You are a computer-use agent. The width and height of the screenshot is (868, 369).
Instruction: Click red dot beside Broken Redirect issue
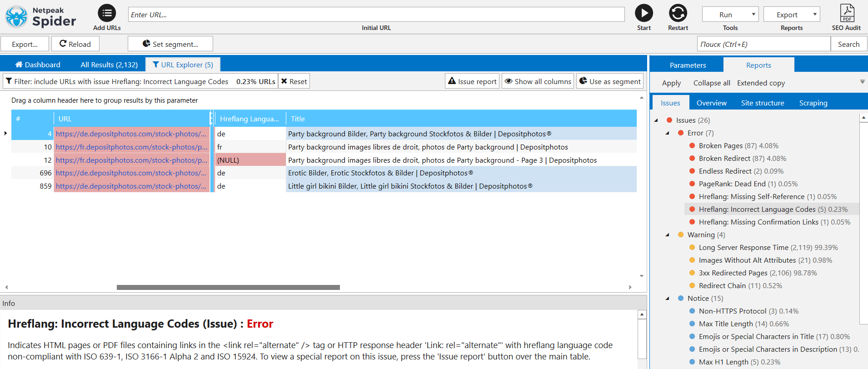click(692, 159)
